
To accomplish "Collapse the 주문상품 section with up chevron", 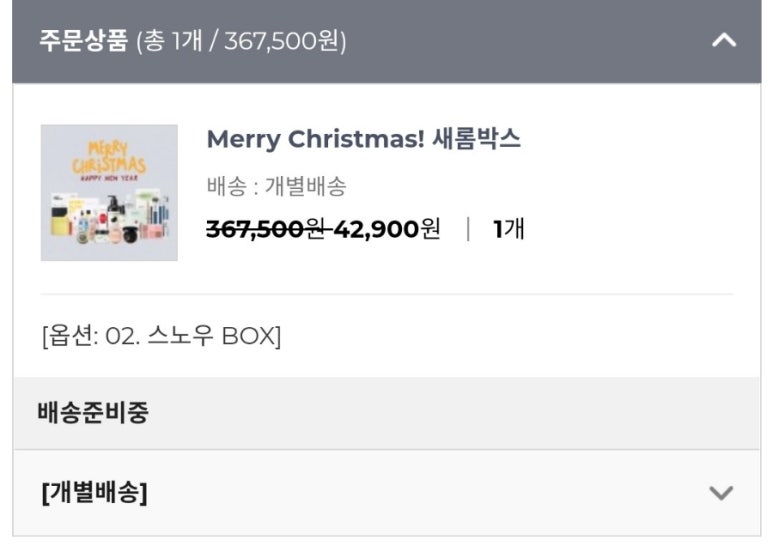I will tap(723, 42).
